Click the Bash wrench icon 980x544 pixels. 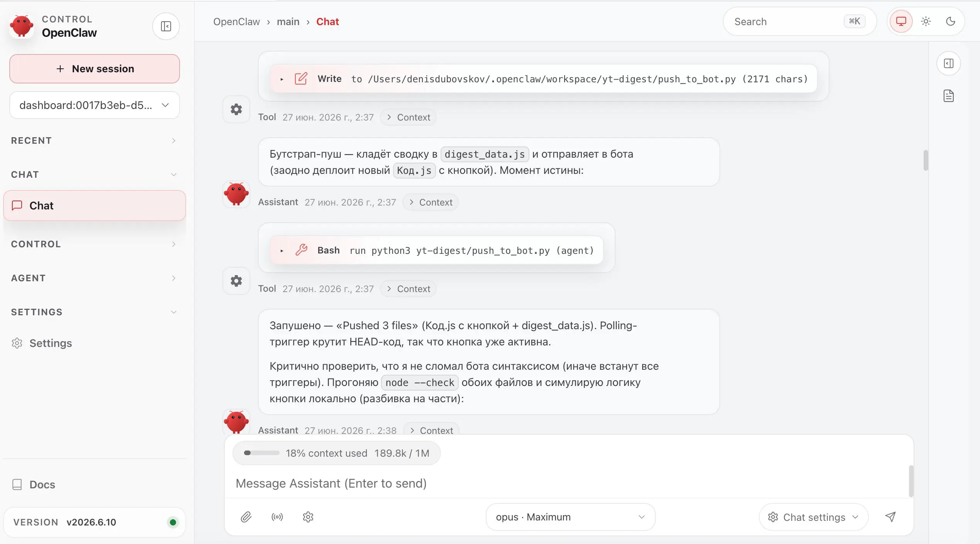(301, 250)
